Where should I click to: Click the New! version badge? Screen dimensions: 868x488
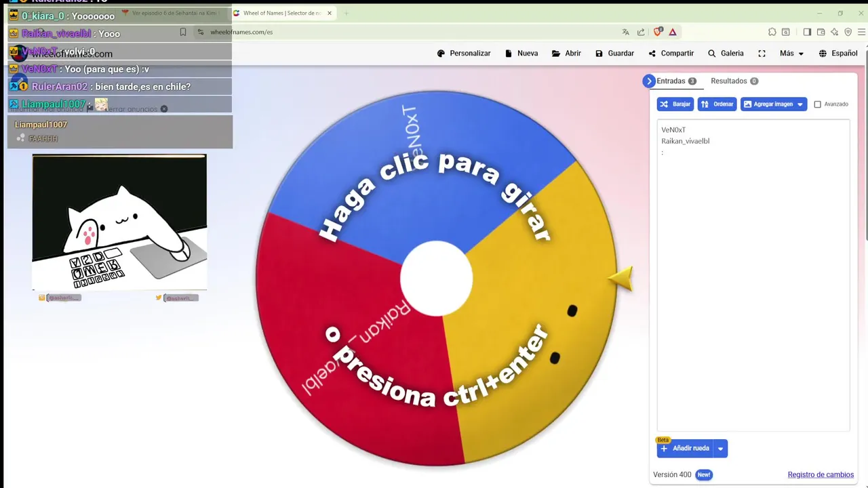pos(704,474)
